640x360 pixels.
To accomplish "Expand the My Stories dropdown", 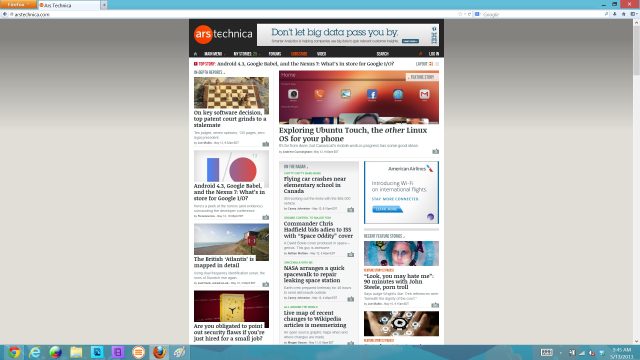I will coord(246,54).
